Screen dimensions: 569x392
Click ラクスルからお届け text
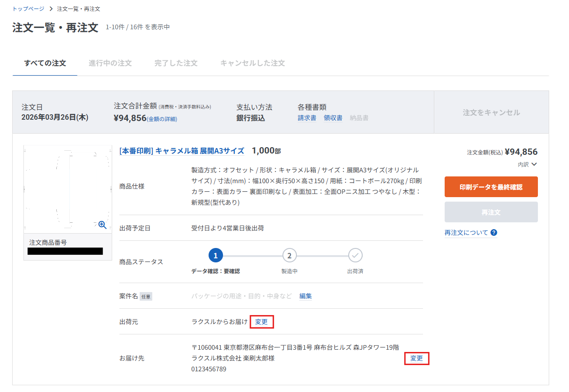click(219, 322)
